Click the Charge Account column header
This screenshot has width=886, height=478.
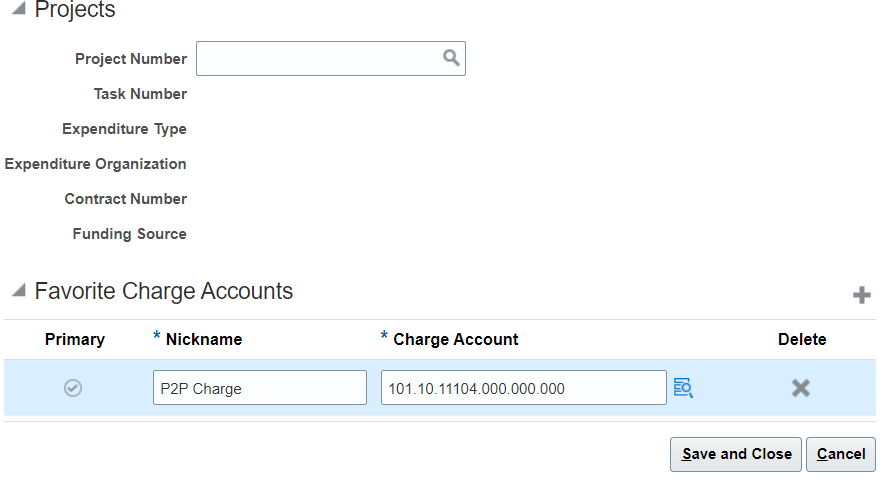click(x=455, y=340)
